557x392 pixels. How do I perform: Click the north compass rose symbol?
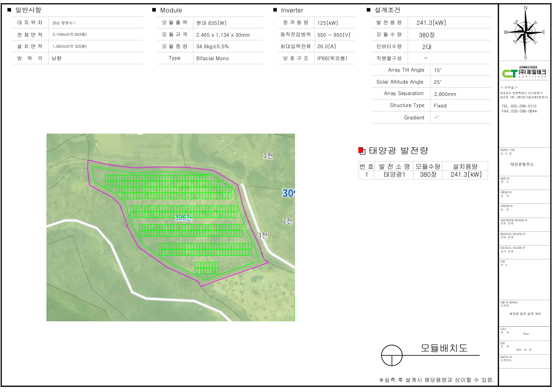[x=525, y=32]
